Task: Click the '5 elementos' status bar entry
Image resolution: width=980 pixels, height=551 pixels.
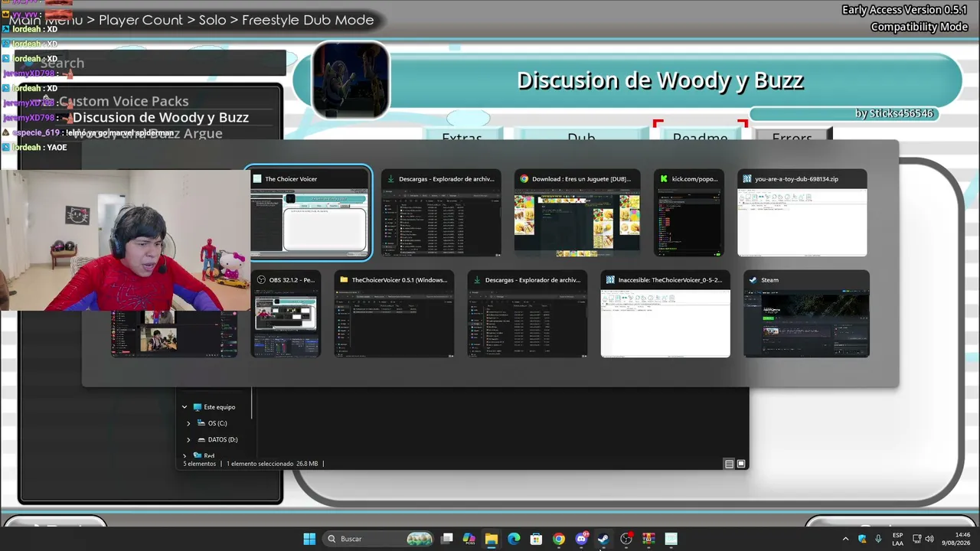Action: (x=200, y=464)
